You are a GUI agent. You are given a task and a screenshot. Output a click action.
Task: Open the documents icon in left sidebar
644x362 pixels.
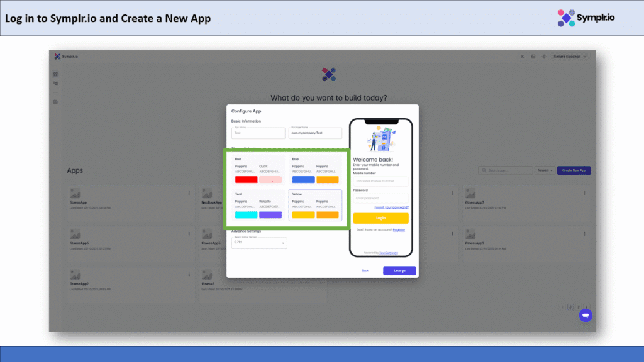click(x=55, y=101)
